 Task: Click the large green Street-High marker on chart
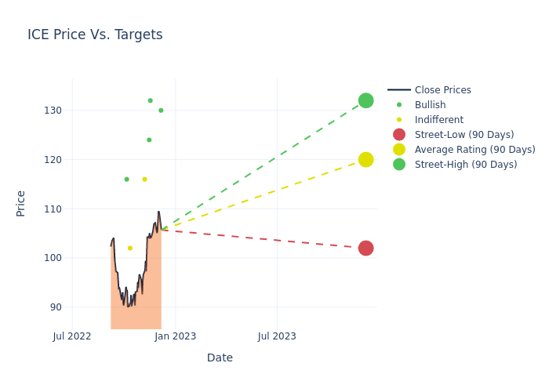pos(365,100)
